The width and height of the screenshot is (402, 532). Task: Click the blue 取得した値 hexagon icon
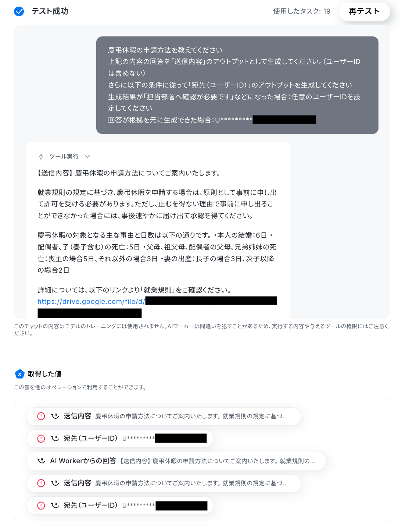[x=20, y=374]
